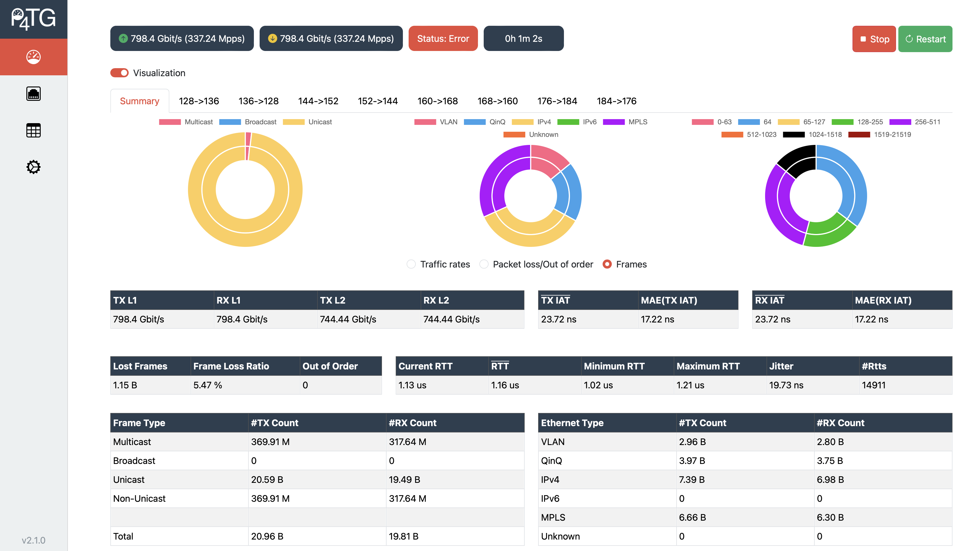The image size is (980, 551).
Task: Click the TX L1 value 798.4 Gbit/s
Action: coord(138,319)
